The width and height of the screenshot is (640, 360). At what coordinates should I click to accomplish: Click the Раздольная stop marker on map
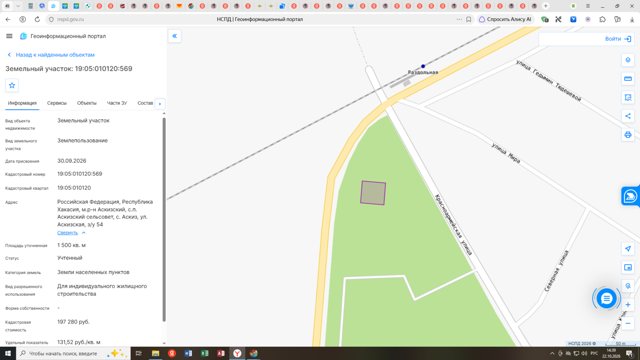(x=423, y=66)
